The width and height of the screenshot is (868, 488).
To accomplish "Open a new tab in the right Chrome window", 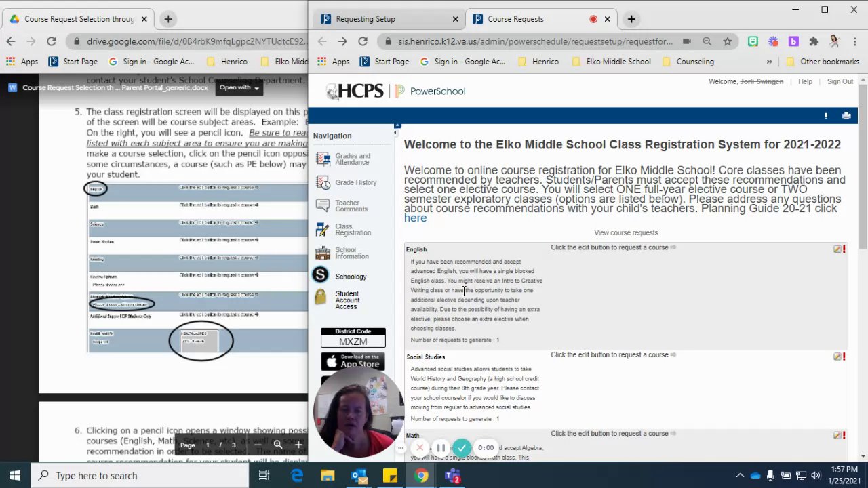I will click(631, 19).
